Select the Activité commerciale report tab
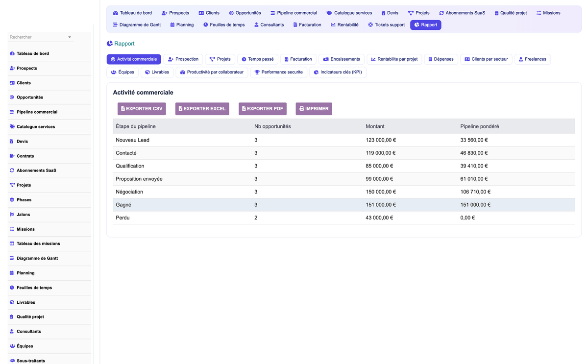The height and width of the screenshot is (364, 588). [134, 59]
